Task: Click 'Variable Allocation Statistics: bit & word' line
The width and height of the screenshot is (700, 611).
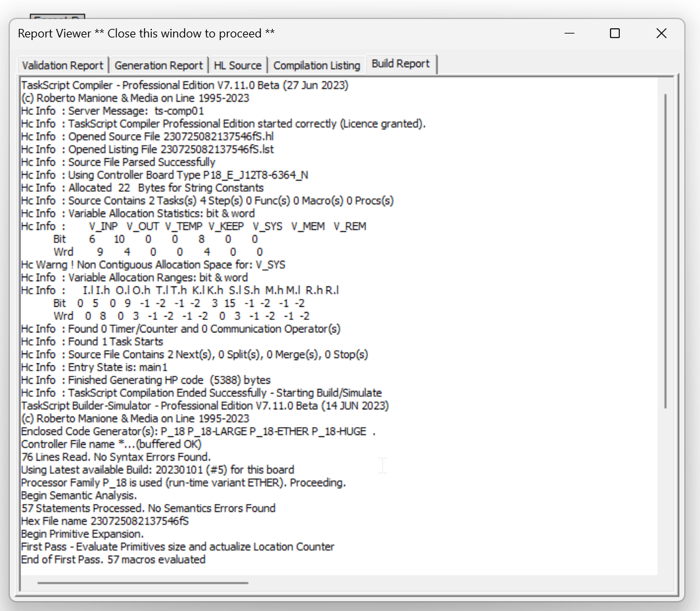Action: 138,214
